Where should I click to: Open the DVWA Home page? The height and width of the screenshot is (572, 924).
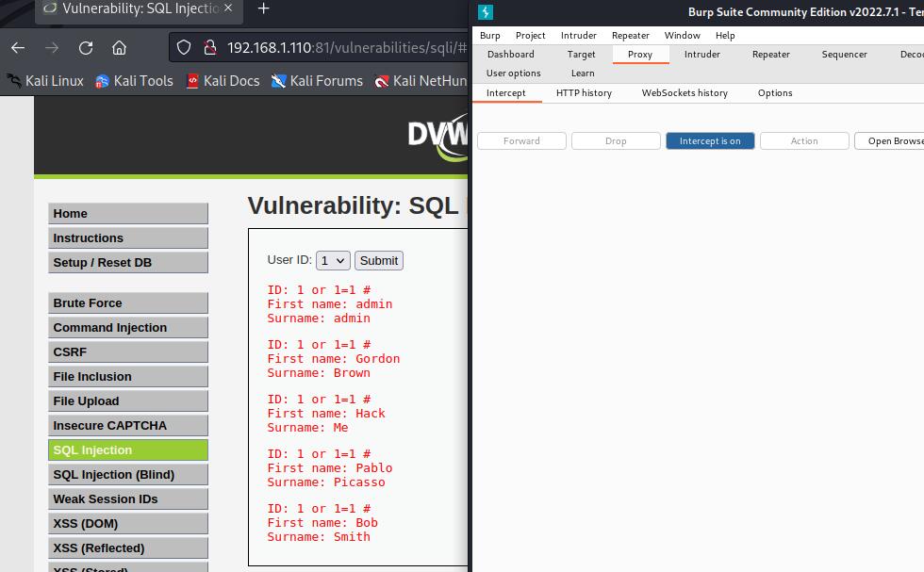coord(128,213)
